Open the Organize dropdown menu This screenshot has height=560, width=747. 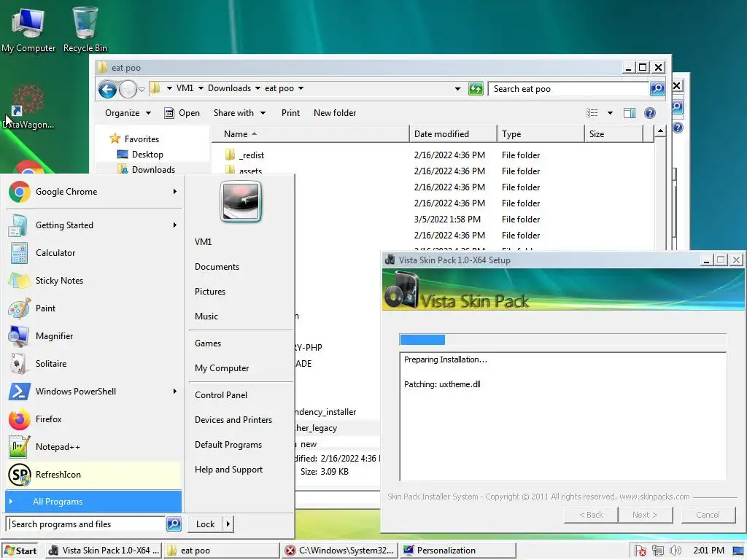point(128,113)
